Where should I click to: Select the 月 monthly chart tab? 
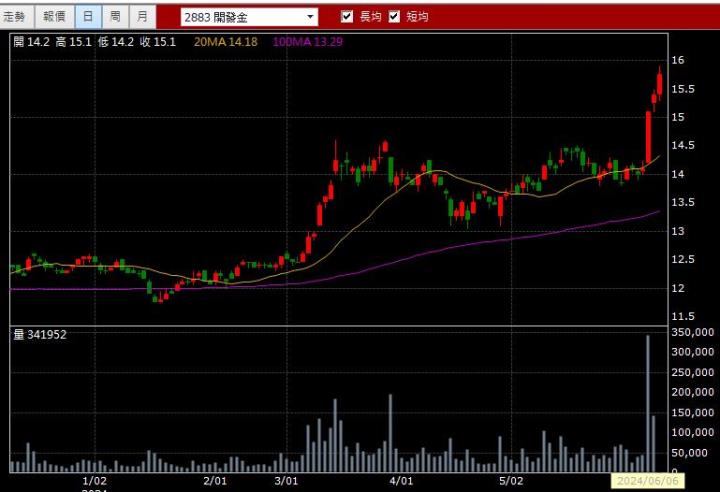tap(143, 17)
